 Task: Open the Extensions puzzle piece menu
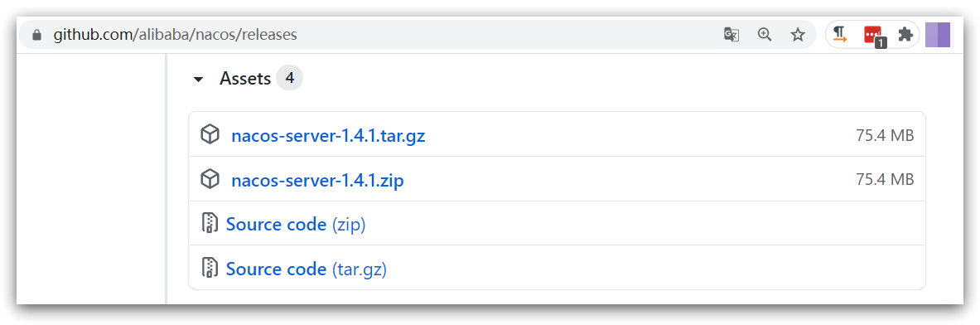pyautogui.click(x=905, y=35)
